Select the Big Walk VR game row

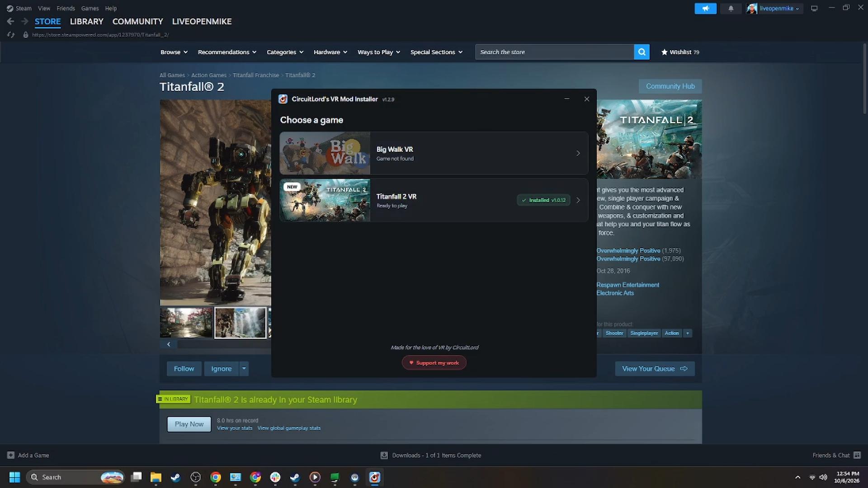coord(434,153)
